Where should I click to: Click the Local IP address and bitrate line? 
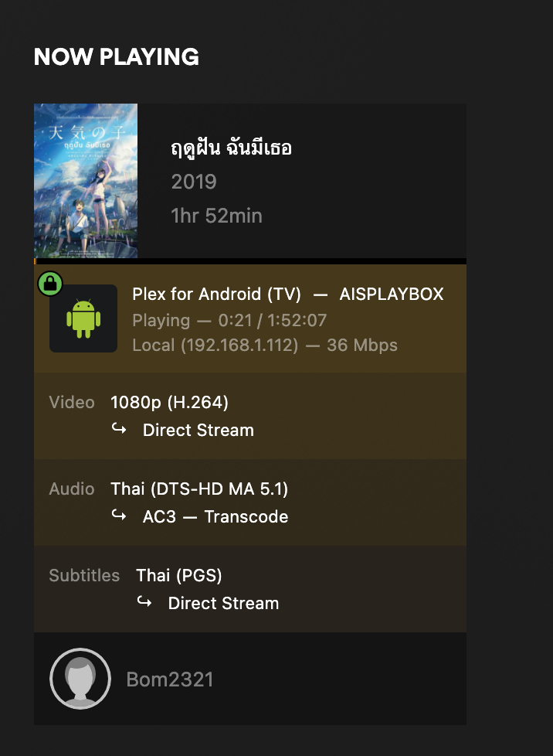pyautogui.click(x=265, y=345)
